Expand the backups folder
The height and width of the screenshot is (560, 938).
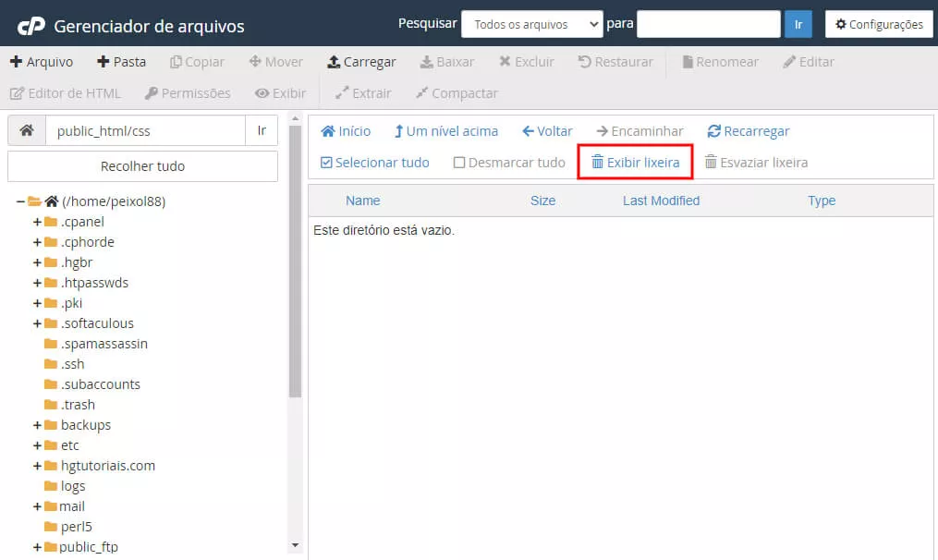click(37, 425)
